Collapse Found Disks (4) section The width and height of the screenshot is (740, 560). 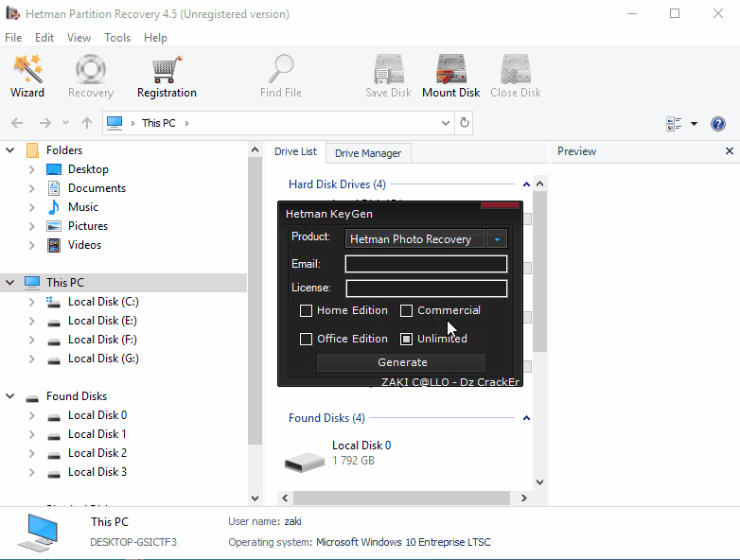pyautogui.click(x=526, y=418)
